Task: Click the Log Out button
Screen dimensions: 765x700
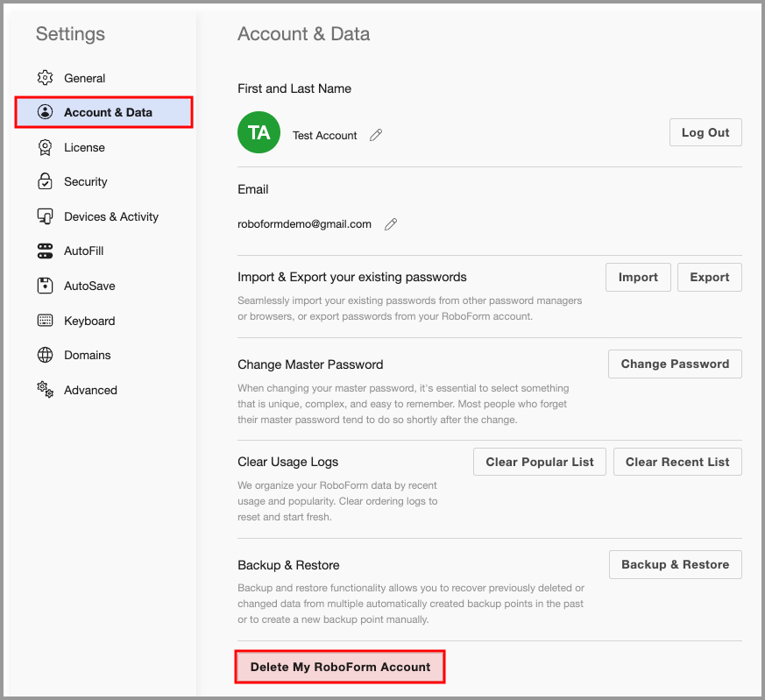Action: [705, 132]
